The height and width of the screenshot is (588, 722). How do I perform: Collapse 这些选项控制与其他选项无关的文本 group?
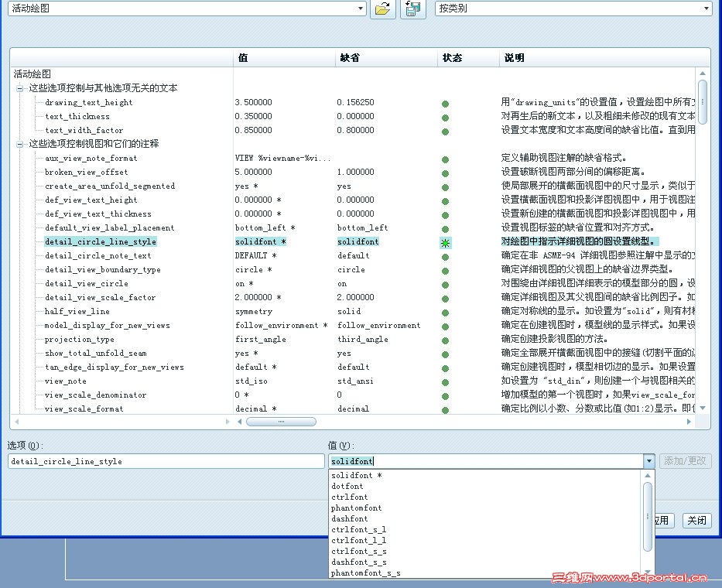point(19,88)
